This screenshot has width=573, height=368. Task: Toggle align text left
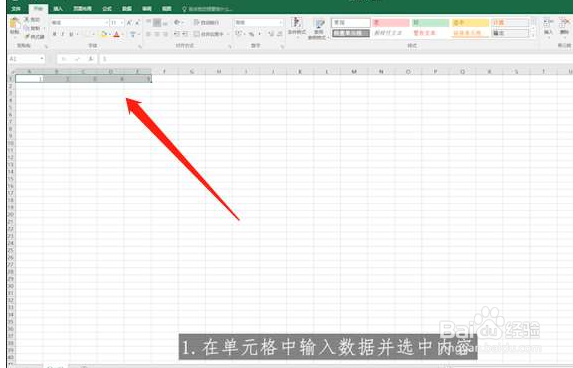pos(149,34)
